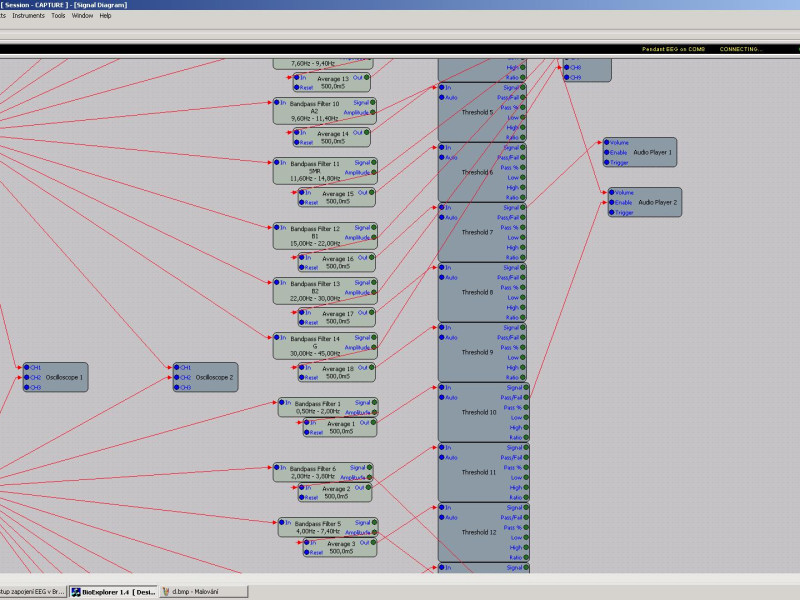Click Reset port of Average 18
Image resolution: width=800 pixels, height=600 pixels.
click(x=302, y=377)
